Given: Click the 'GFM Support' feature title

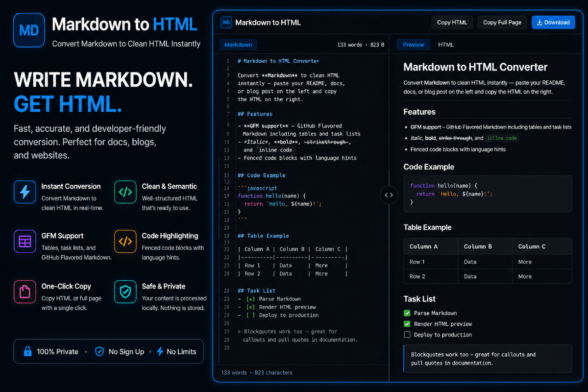Looking at the screenshot, I should [62, 236].
